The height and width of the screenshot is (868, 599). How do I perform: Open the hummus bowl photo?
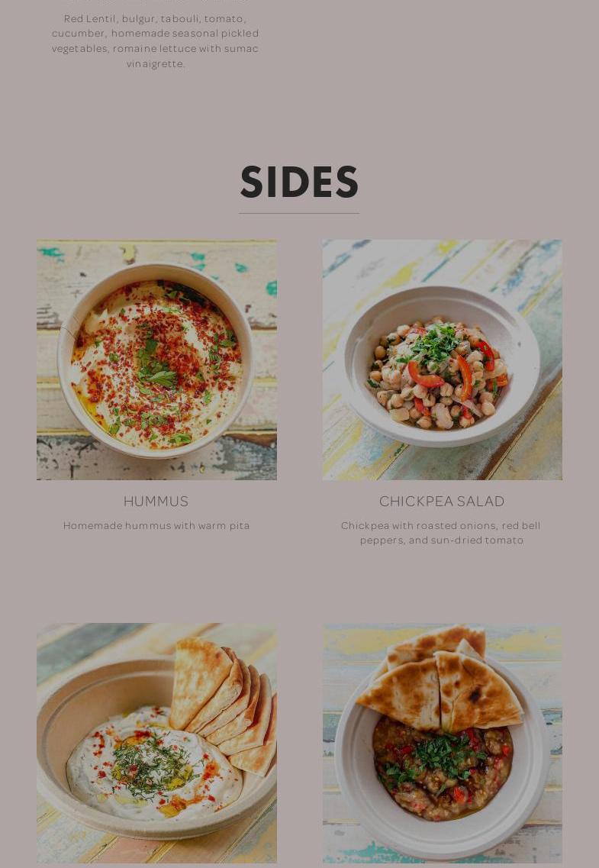(156, 360)
